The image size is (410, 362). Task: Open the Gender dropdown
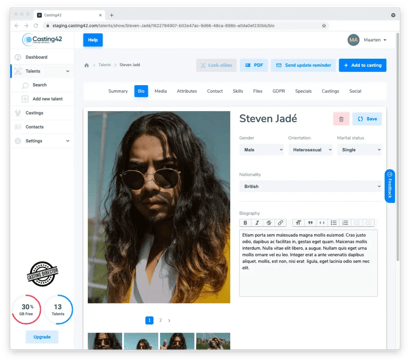click(x=262, y=150)
